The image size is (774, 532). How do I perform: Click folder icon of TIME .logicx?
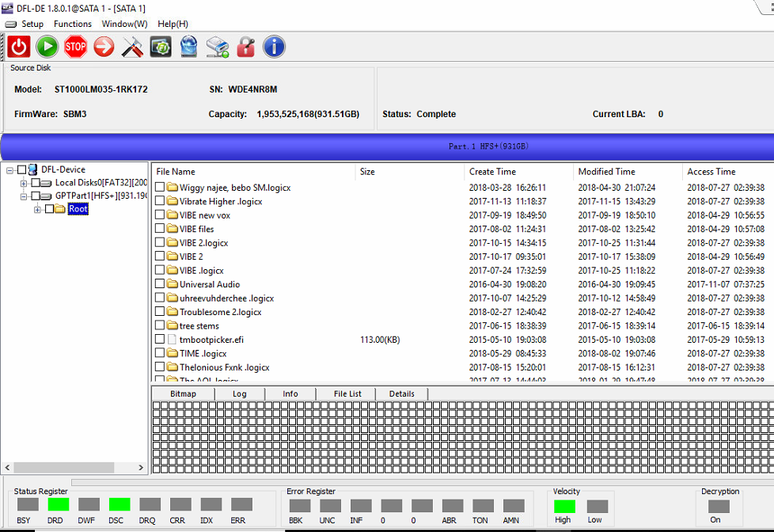pos(173,353)
